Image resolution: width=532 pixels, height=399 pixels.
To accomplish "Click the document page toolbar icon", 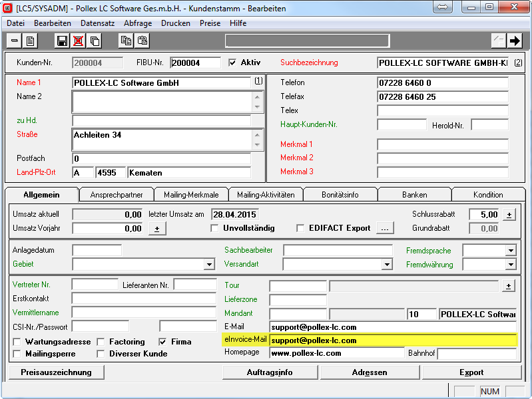I will [31, 41].
